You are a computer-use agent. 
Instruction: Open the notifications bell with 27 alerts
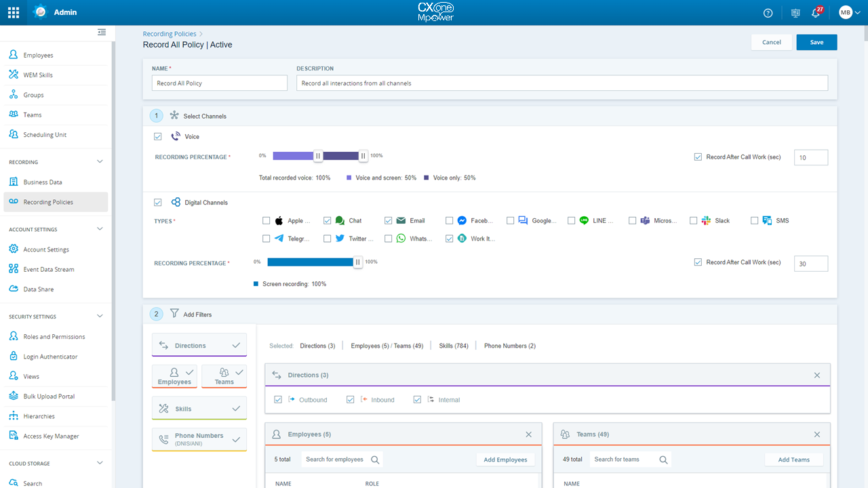(815, 12)
